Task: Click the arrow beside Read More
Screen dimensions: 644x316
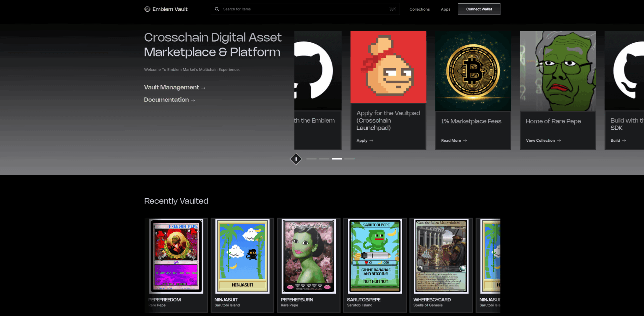Action: point(465,141)
